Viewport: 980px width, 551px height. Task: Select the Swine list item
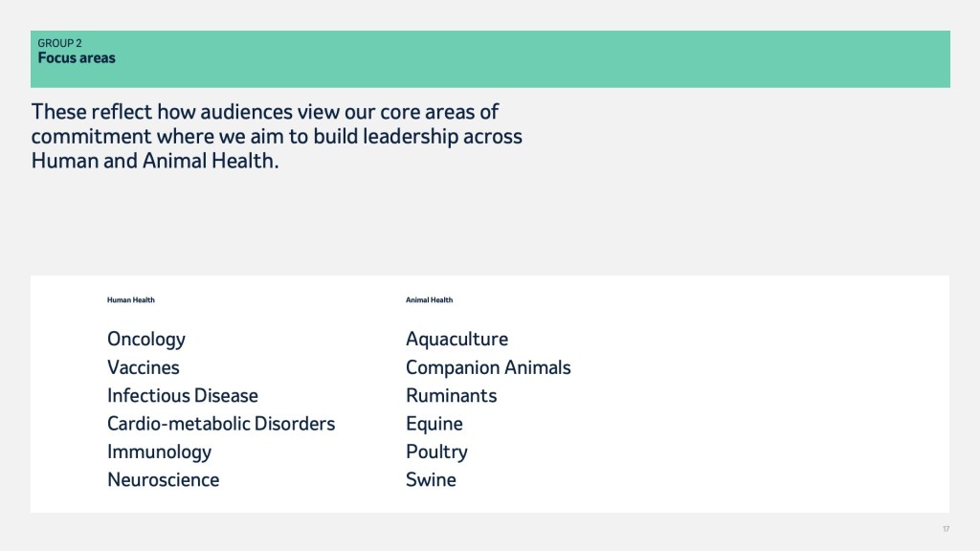pos(431,480)
